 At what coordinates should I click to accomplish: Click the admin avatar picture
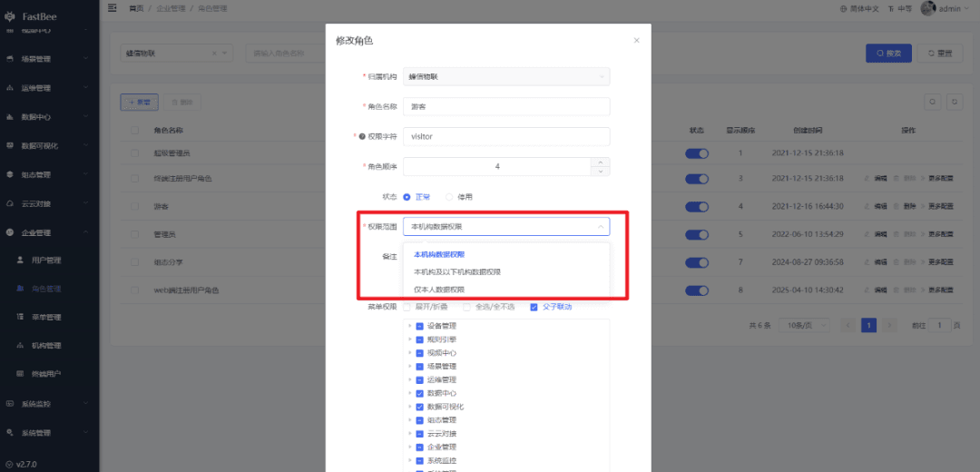pos(928,9)
